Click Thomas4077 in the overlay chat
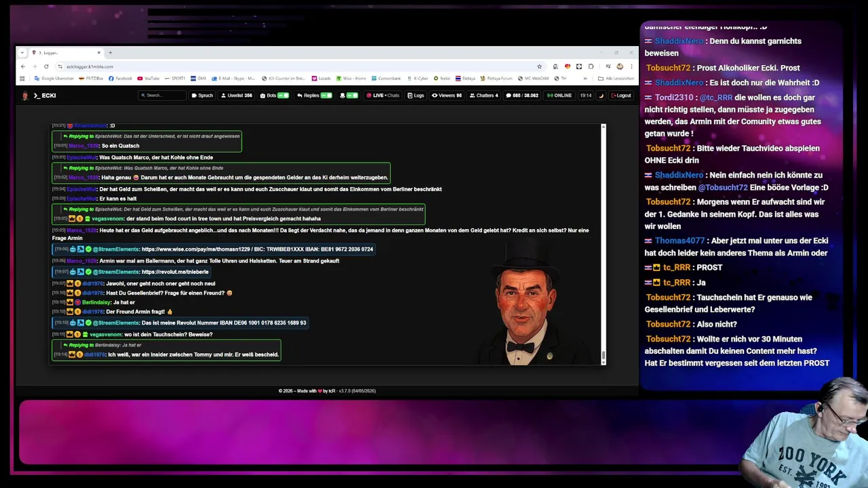 679,241
